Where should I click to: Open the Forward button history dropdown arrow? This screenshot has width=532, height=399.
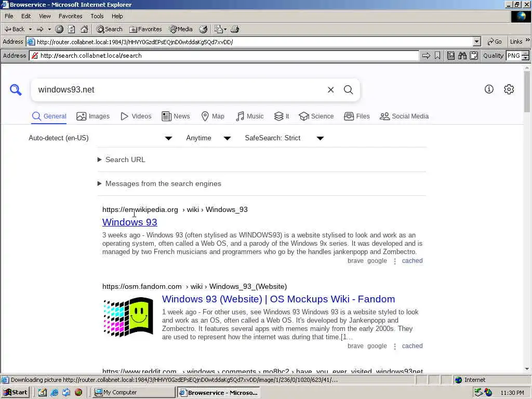[49, 29]
